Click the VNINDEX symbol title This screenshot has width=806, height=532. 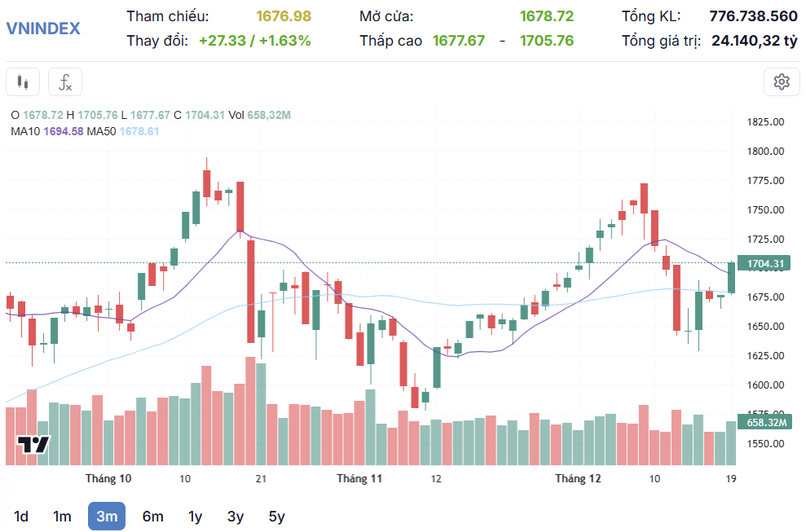43,29
